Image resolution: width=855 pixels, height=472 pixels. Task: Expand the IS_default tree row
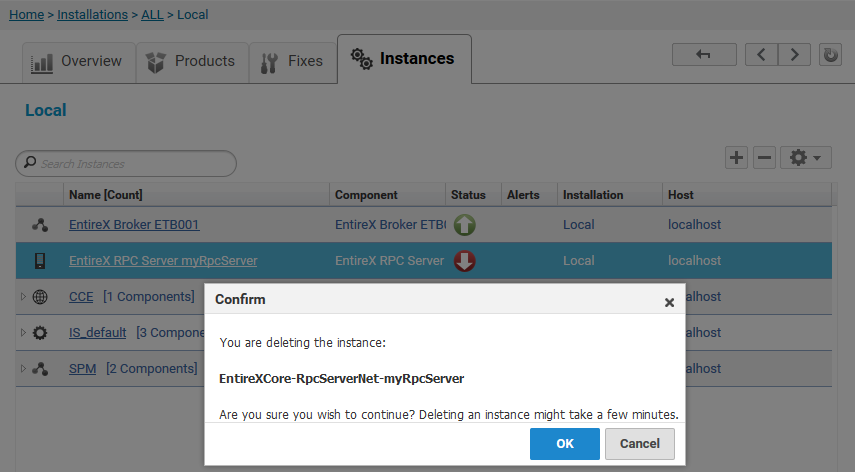[x=23, y=332]
